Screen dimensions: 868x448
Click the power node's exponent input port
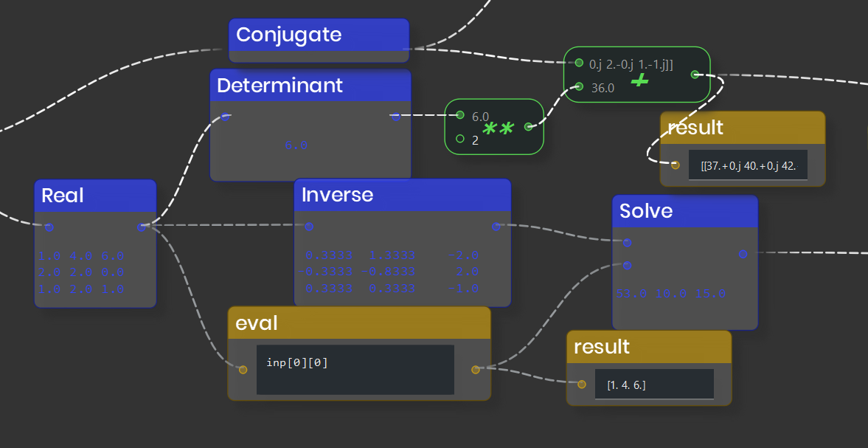click(460, 139)
